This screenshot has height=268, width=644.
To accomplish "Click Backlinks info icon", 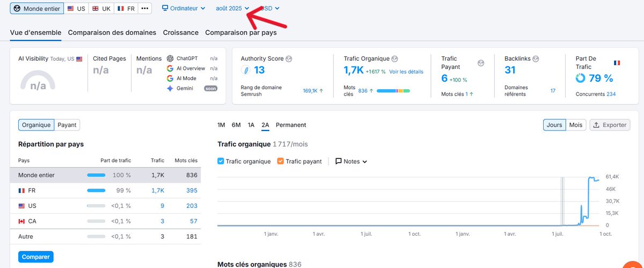I will pos(536,59).
